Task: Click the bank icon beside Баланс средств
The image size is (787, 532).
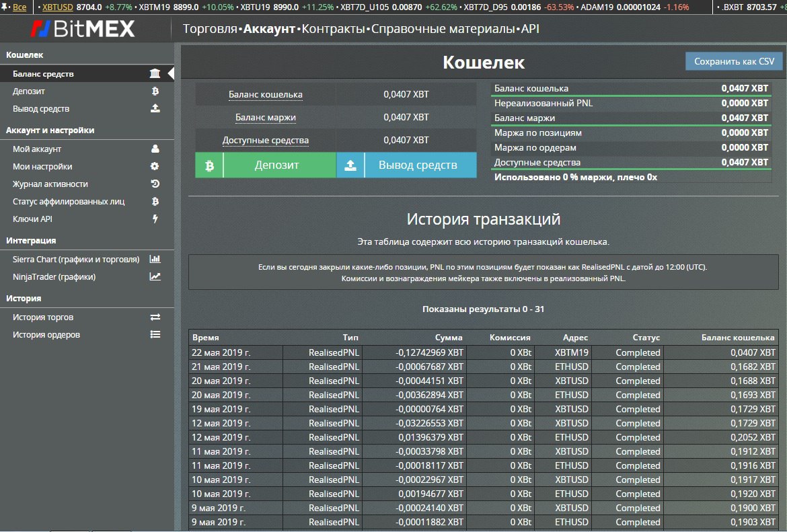Action: 155,74
